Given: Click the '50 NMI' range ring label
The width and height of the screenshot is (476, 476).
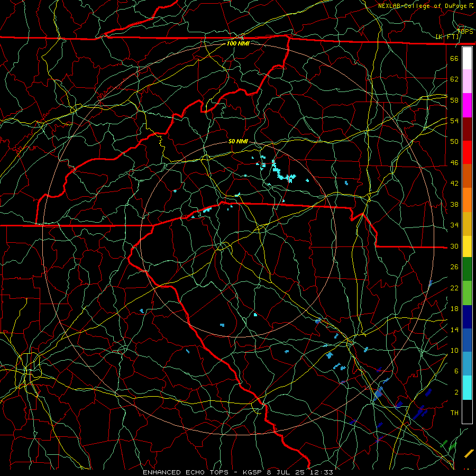Looking at the screenshot, I should click(238, 141).
